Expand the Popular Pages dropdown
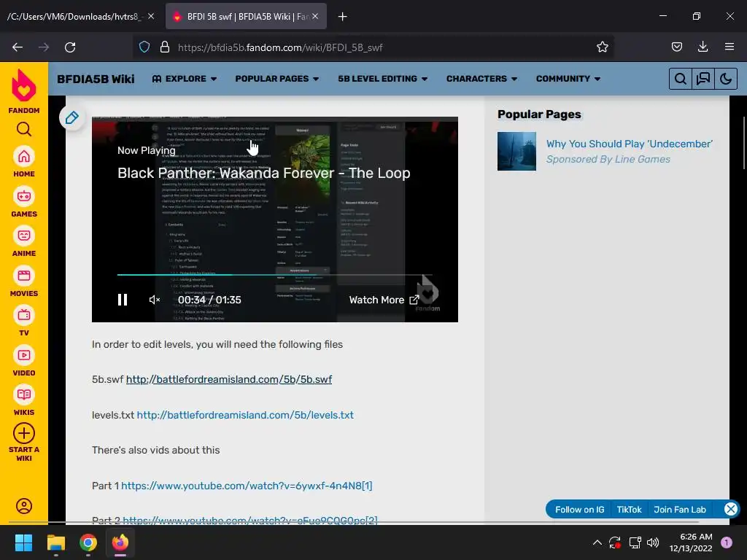 pos(276,79)
